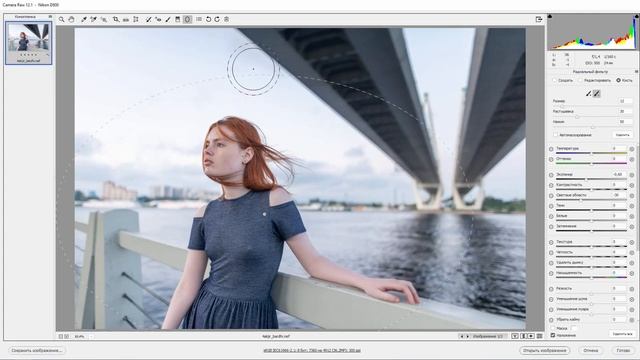Select the Adjustment Brush tool
The image size is (640, 360).
(168, 19)
